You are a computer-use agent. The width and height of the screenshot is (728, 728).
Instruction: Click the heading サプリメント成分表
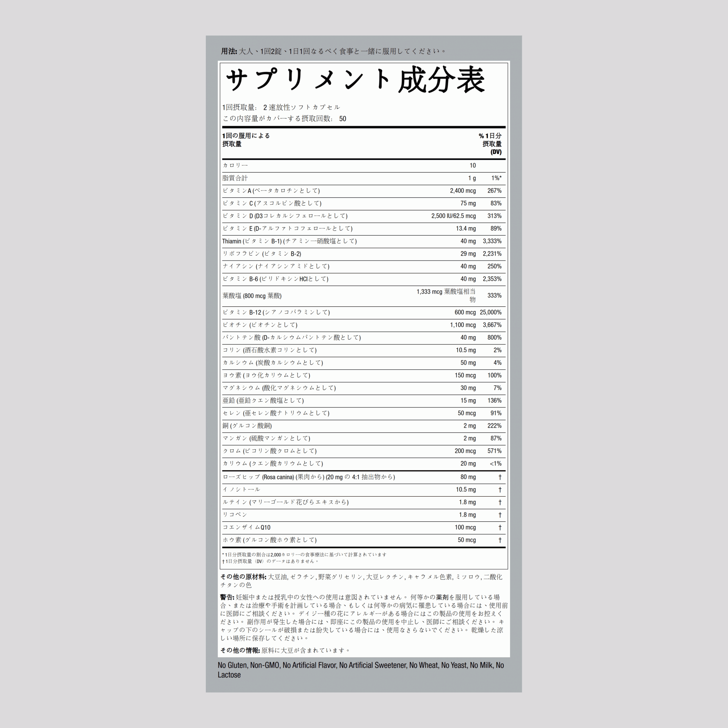[355, 80]
